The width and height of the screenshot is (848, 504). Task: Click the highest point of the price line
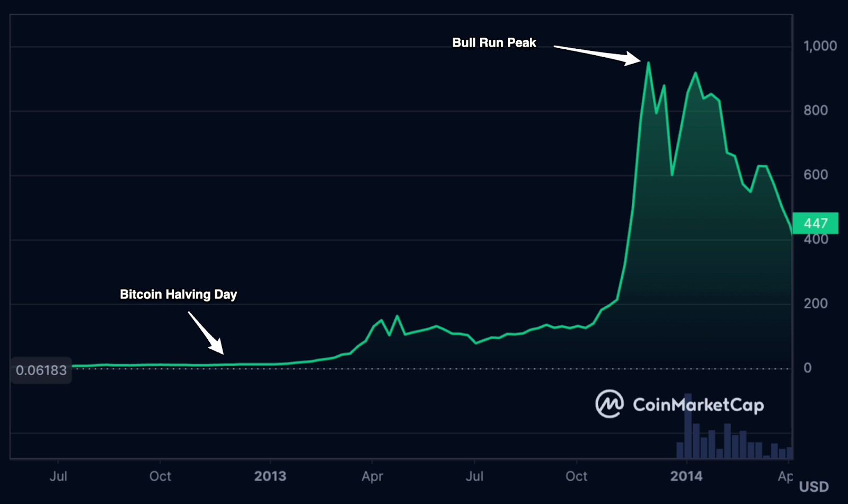[x=648, y=63]
